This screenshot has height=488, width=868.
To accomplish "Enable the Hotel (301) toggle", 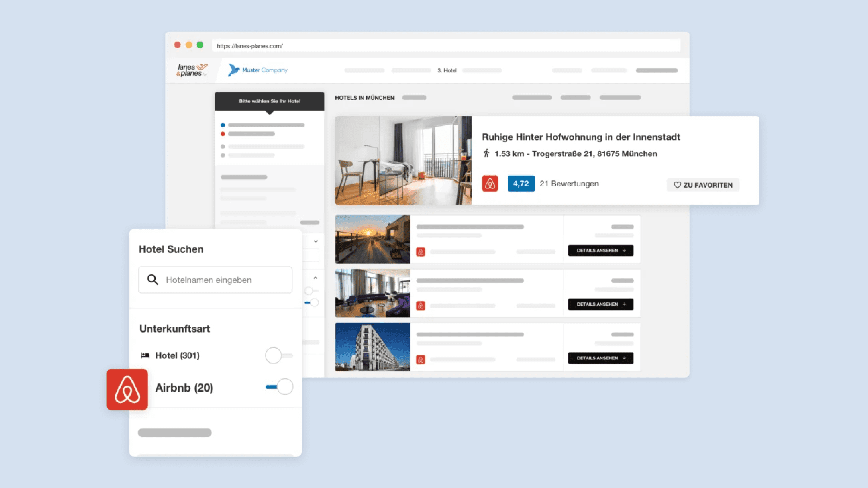I will pos(278,355).
